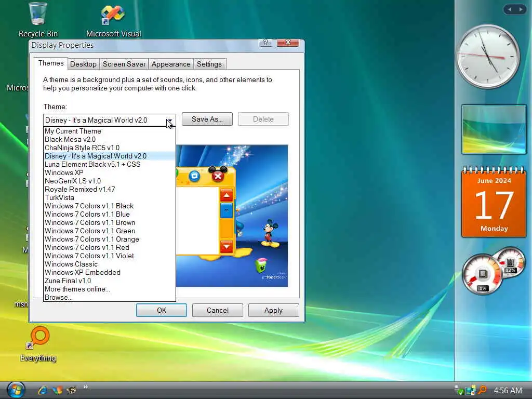
Task: Select Windows 7 Colors v1.1 Violet
Action: coord(109,256)
